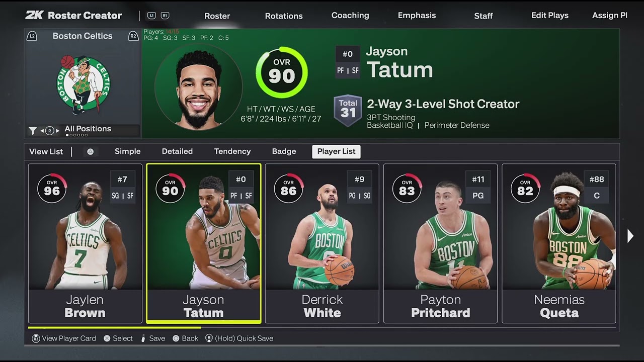This screenshot has width=644, height=362.
Task: Select Neemias Queta's player card
Action: [x=559, y=243]
